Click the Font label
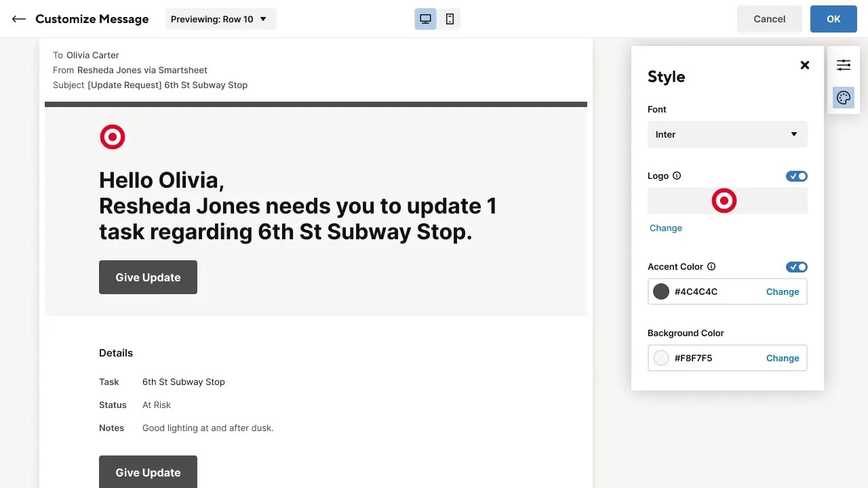 [657, 109]
